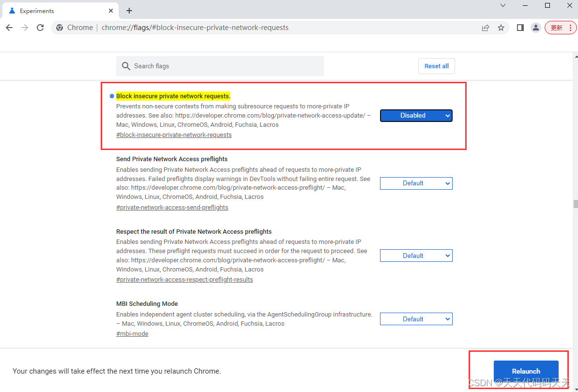
Task: Click the red update button
Action: [x=560, y=28]
